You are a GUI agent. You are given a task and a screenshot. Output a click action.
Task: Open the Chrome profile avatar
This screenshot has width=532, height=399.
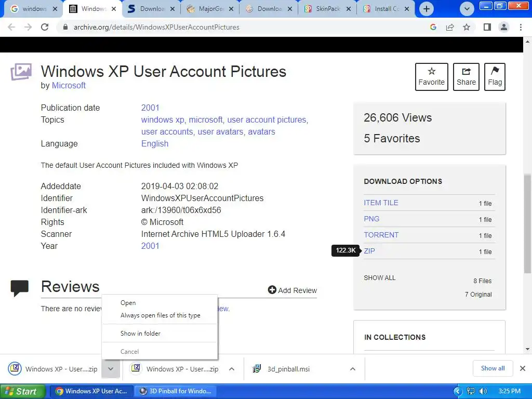504,27
